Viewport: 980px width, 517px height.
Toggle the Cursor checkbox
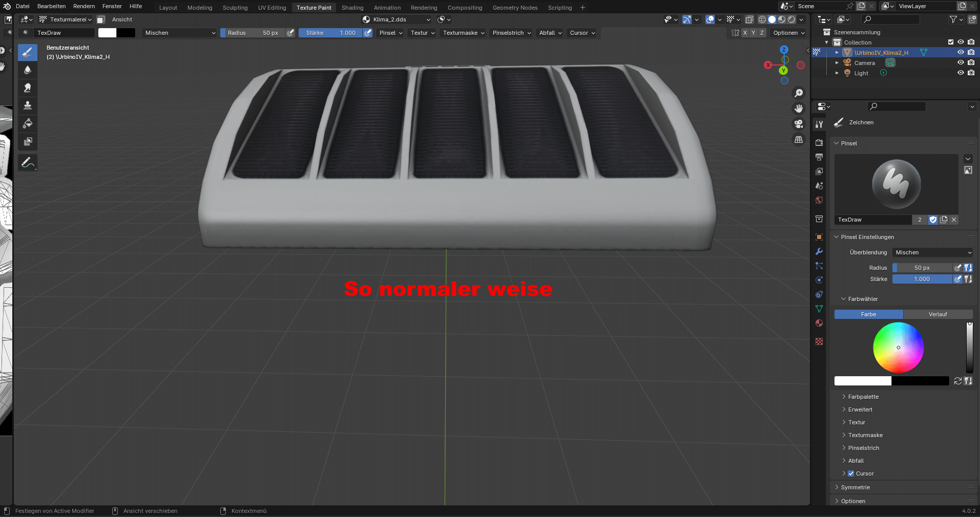[x=851, y=473]
